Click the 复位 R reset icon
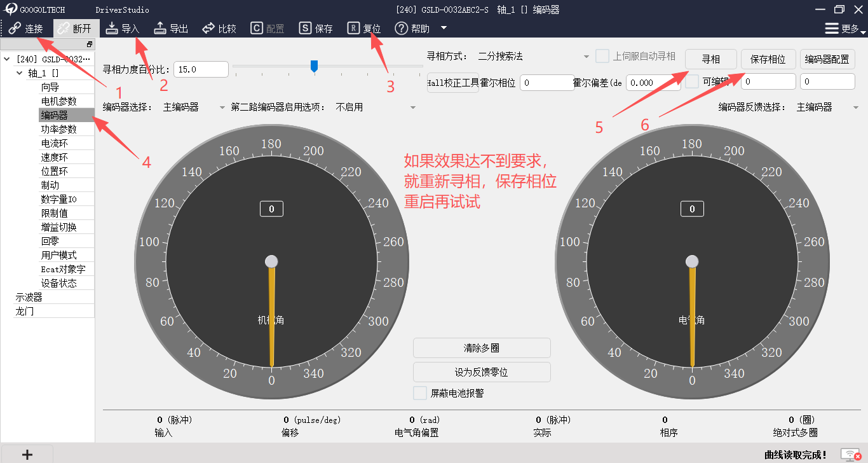 click(353, 28)
